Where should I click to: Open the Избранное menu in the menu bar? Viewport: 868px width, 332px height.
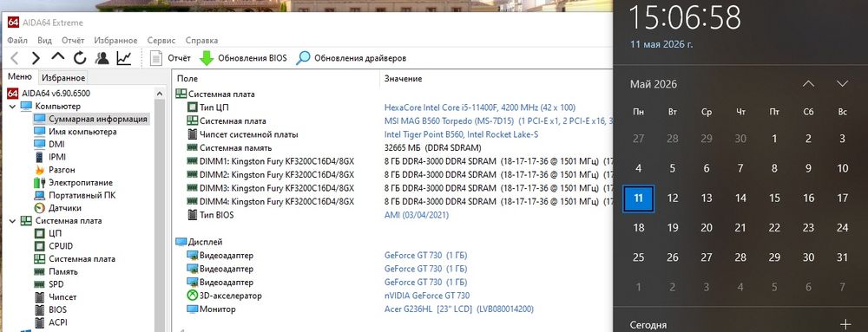coord(115,41)
